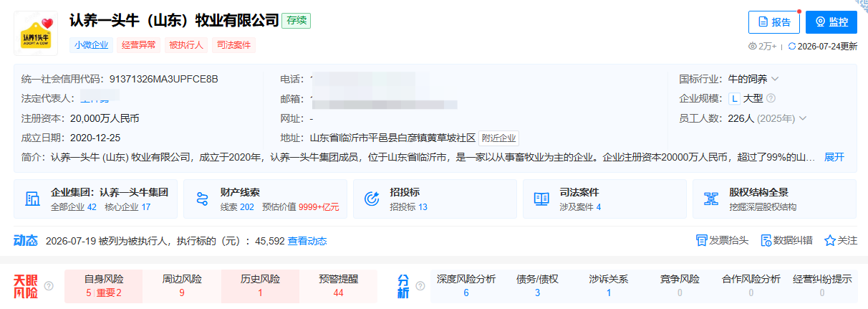Open 招投标 13 link
Viewport: 868px width, 309px height.
coord(408,206)
